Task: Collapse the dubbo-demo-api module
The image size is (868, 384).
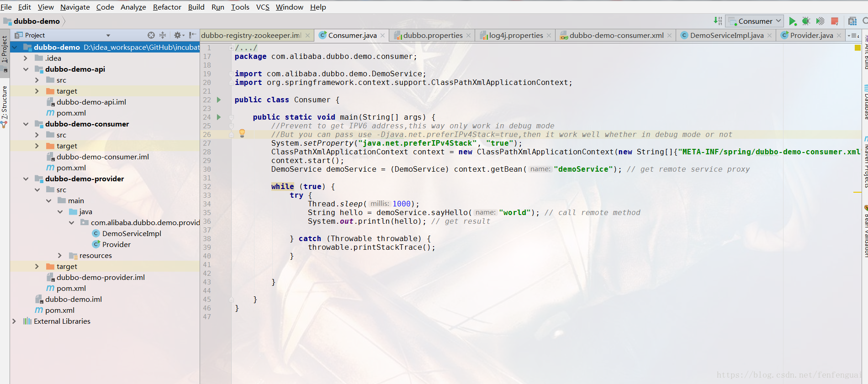Action: point(26,69)
